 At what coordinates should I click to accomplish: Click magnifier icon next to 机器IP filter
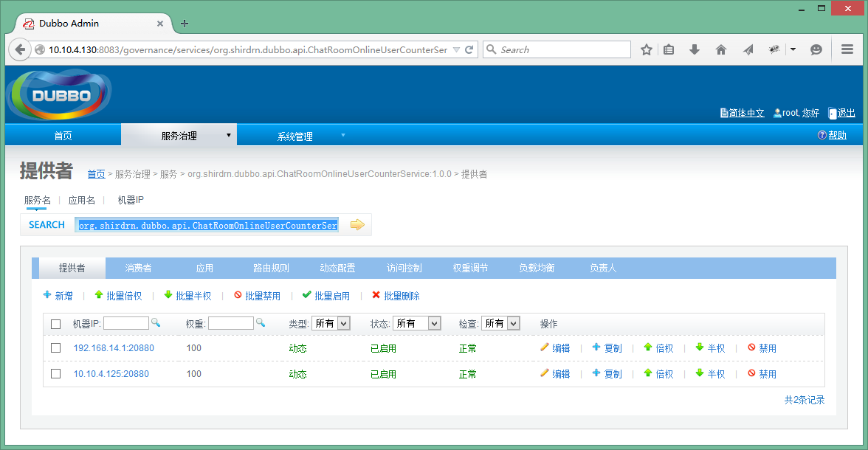pyautogui.click(x=156, y=323)
